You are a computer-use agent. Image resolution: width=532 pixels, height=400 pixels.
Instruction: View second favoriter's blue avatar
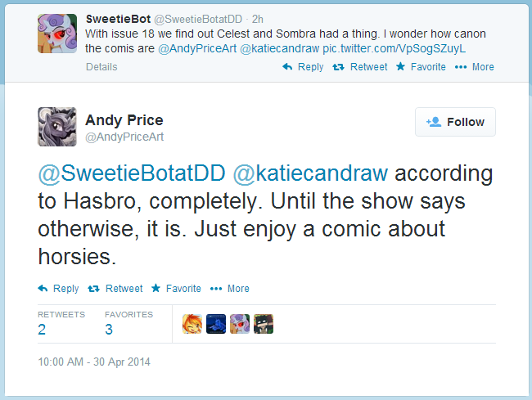pos(216,324)
